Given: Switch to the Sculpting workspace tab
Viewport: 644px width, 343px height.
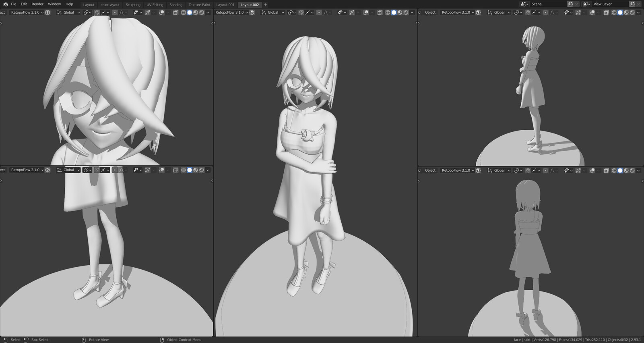Looking at the screenshot, I should [133, 5].
